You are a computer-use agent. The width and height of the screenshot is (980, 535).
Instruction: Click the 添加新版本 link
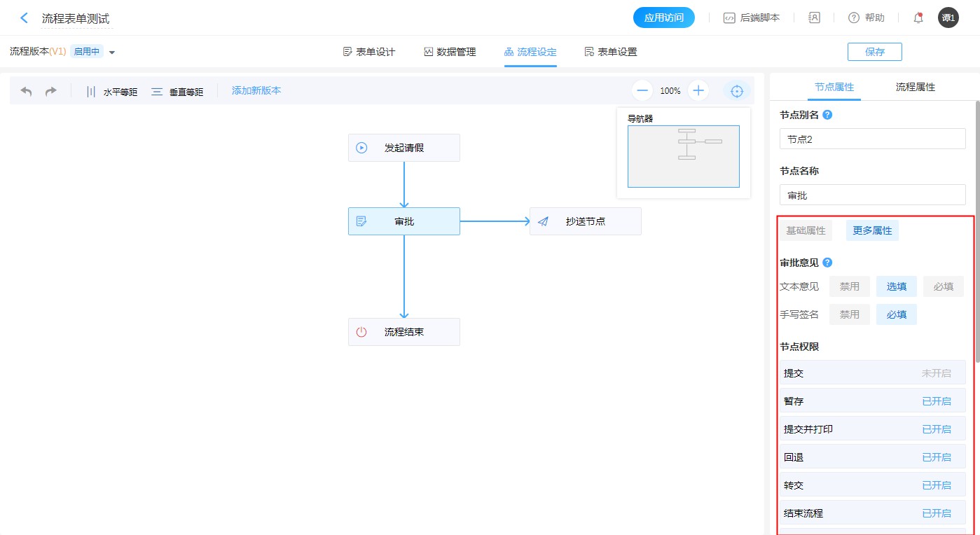coord(256,90)
